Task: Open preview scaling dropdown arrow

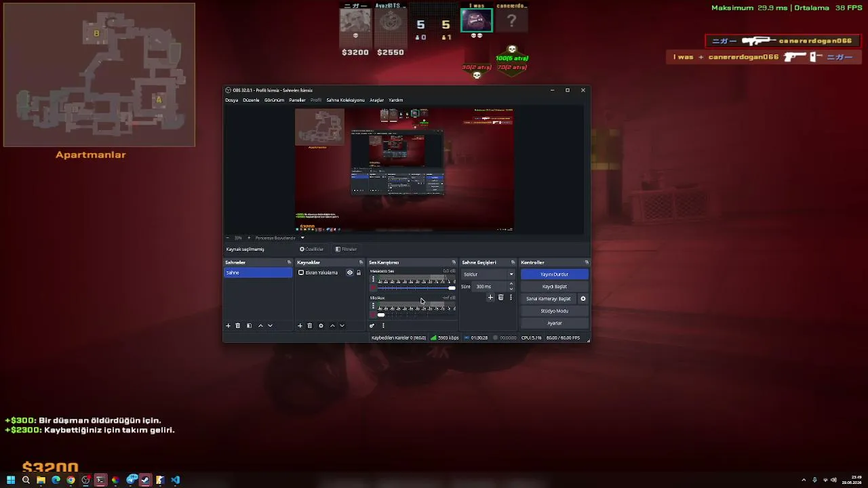Action: pos(302,238)
